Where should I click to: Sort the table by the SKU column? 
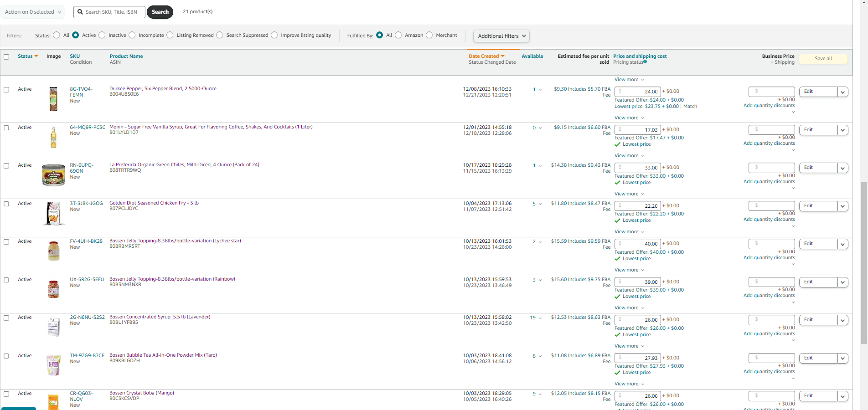click(75, 56)
